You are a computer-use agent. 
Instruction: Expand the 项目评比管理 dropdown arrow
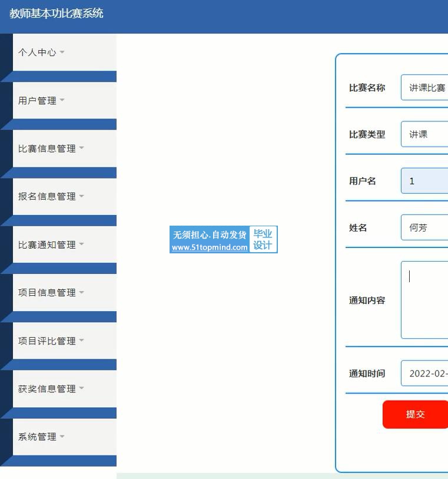pos(81,340)
